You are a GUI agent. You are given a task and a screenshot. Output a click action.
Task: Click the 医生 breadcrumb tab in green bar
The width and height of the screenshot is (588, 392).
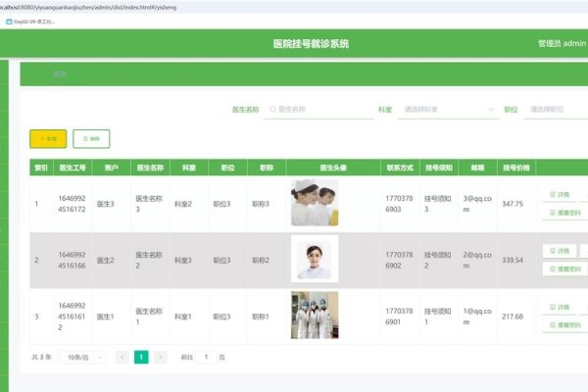60,74
